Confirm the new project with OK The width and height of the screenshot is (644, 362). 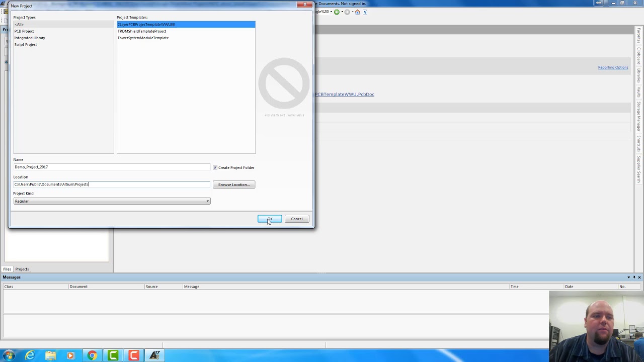click(x=270, y=219)
